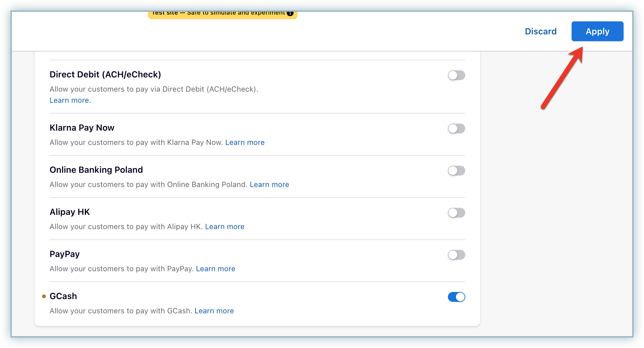Click the GCash heading
644x348 pixels.
(63, 296)
